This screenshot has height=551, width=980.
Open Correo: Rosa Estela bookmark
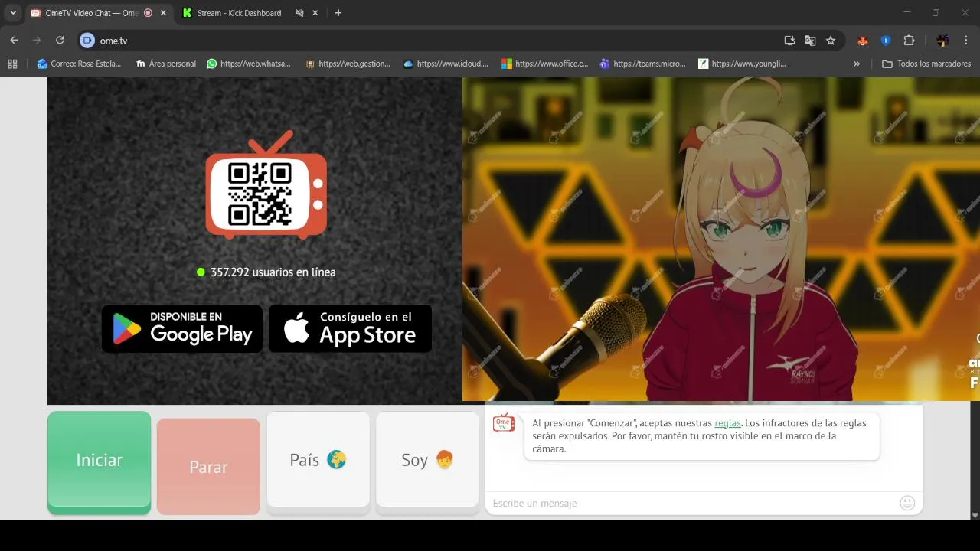[79, 64]
